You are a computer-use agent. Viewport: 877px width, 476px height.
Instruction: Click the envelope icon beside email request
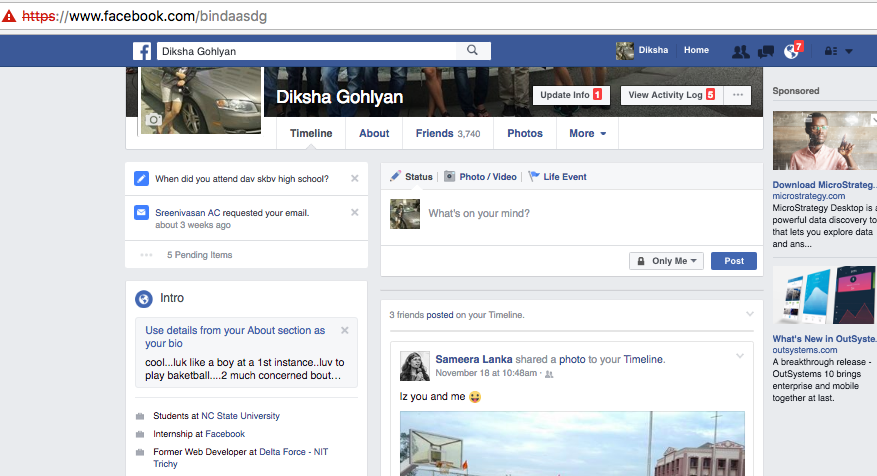[x=142, y=213]
